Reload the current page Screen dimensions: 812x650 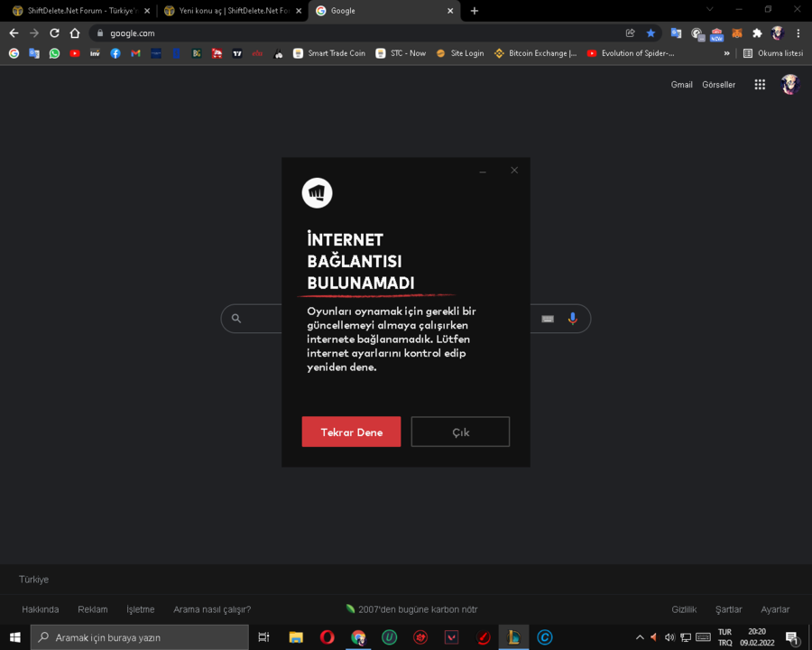pos(54,33)
